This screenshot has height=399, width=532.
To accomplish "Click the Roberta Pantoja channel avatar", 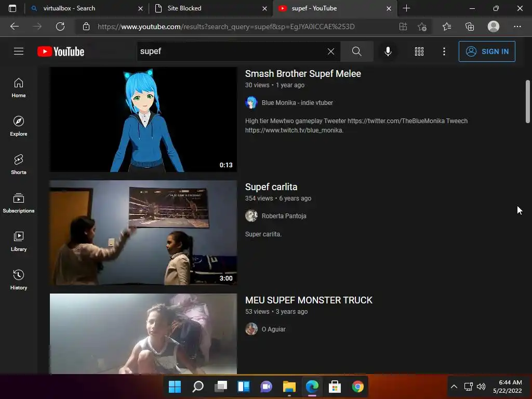I will point(251,216).
